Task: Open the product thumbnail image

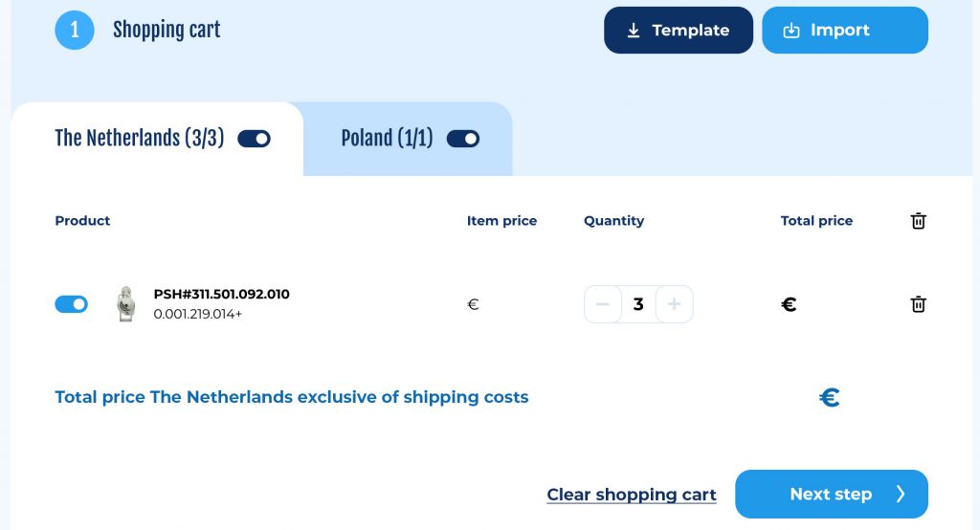Action: (x=126, y=304)
